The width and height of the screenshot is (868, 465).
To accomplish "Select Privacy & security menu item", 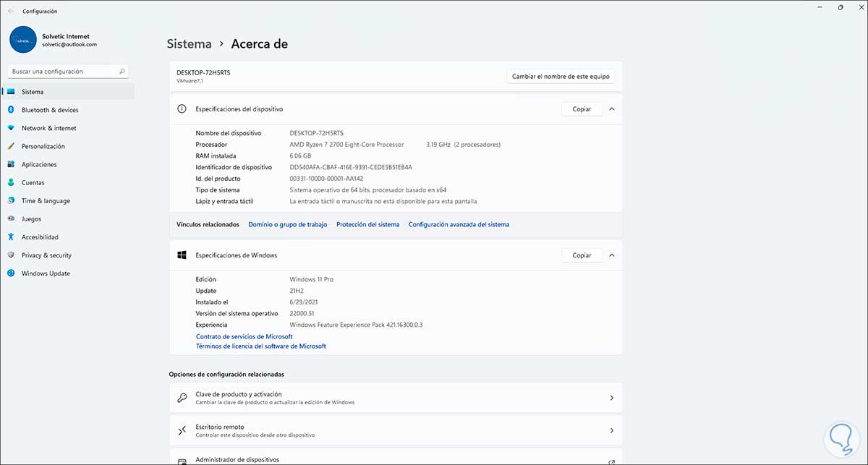I will pyautogui.click(x=46, y=255).
